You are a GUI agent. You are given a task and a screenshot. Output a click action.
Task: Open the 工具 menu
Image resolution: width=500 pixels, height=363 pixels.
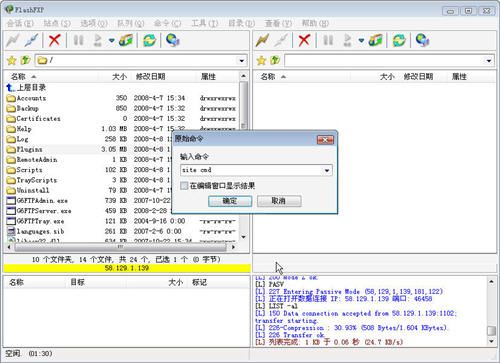click(x=205, y=23)
